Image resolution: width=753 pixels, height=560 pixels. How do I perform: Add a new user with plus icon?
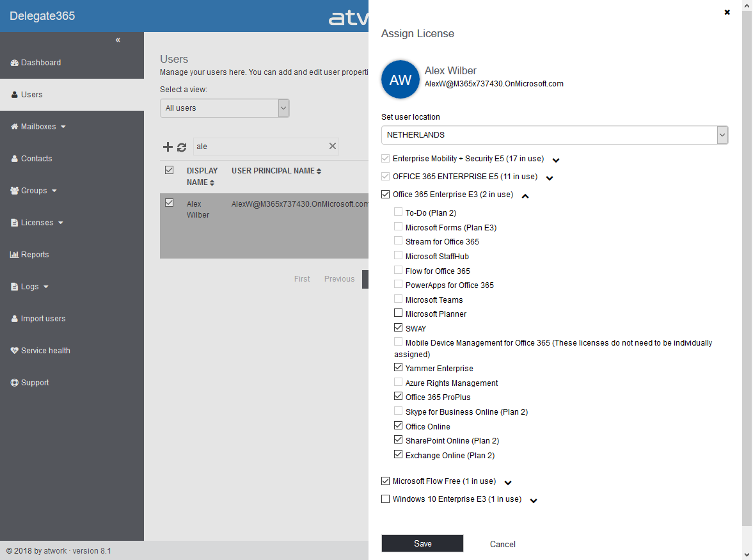(x=168, y=147)
